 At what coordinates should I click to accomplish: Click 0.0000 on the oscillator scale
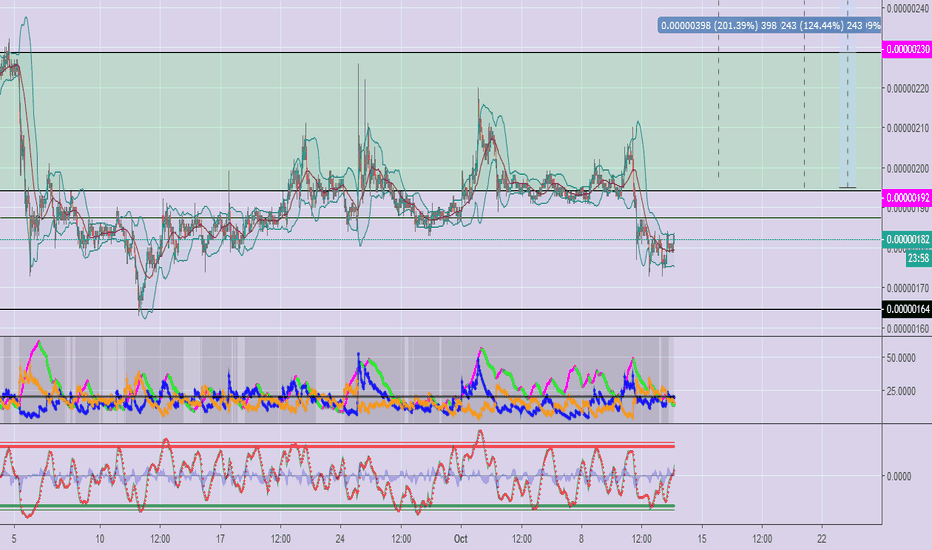(x=899, y=476)
